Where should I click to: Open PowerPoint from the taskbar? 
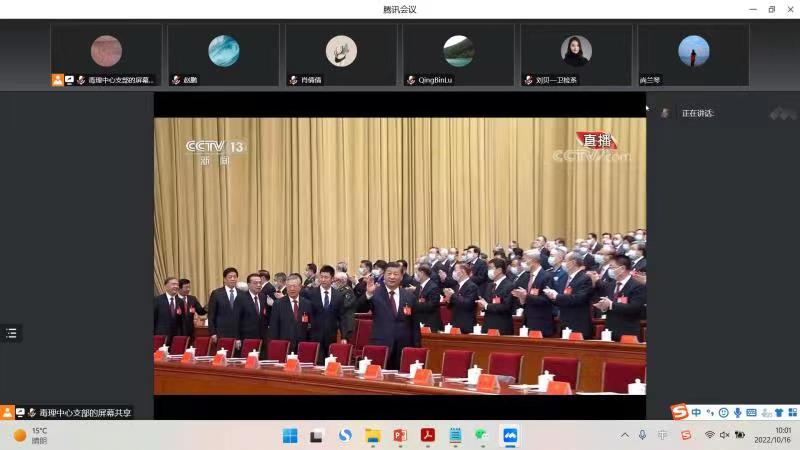(x=400, y=435)
